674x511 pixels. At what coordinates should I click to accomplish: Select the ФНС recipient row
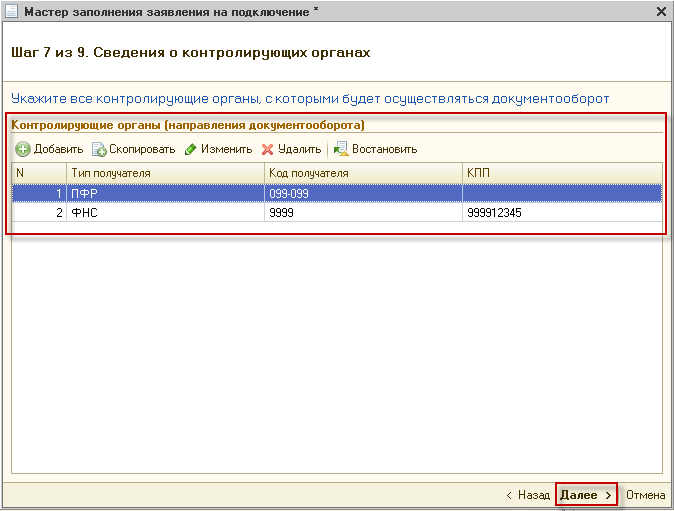[x=165, y=213]
